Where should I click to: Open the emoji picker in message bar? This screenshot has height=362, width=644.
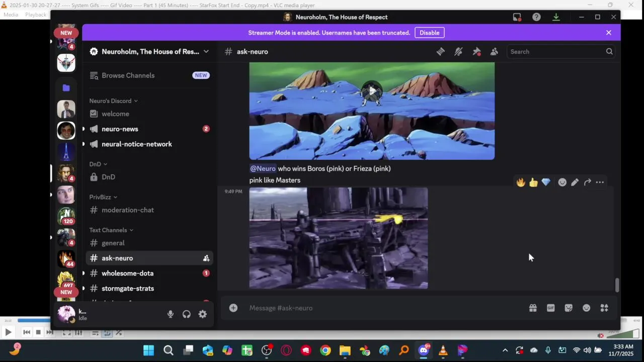coord(586,308)
